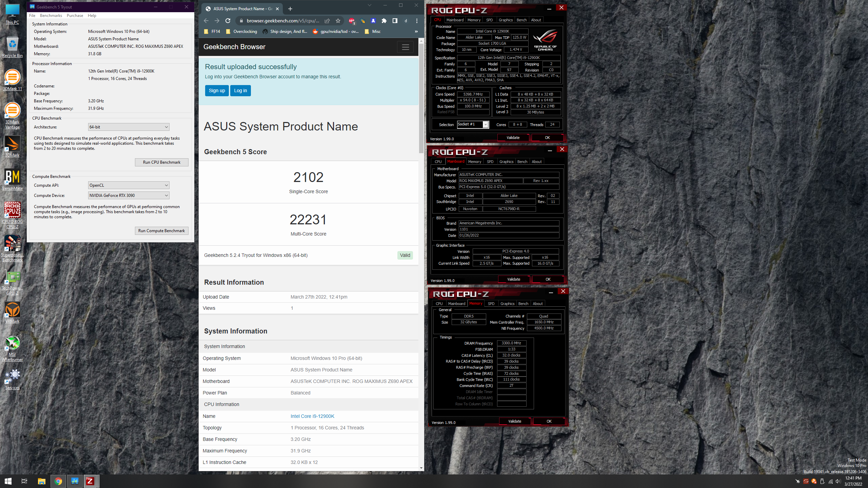Open the BenchMate desktop shortcut
Screen dimensions: 868x488
pyautogui.click(x=13, y=180)
